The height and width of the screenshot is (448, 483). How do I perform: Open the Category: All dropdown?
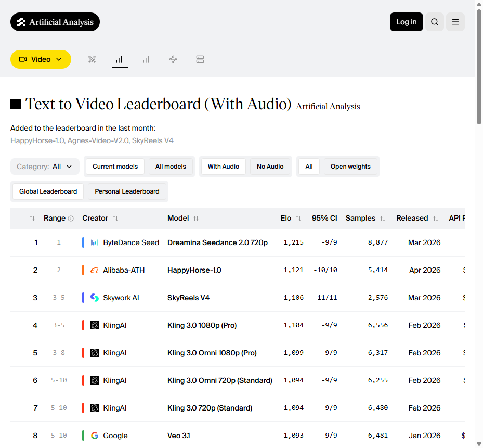point(45,167)
